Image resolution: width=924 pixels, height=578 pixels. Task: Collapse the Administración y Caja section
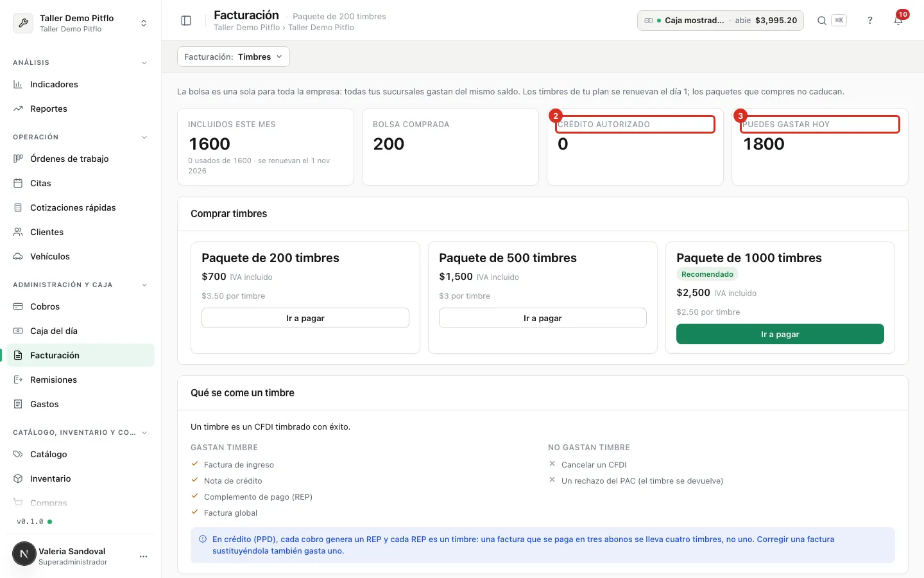coord(144,285)
